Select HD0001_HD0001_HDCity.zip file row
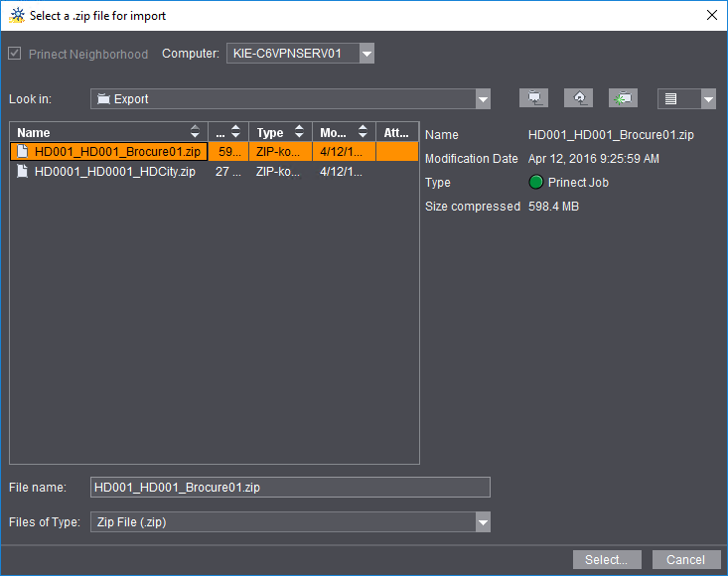This screenshot has height=576, width=728. click(x=215, y=172)
